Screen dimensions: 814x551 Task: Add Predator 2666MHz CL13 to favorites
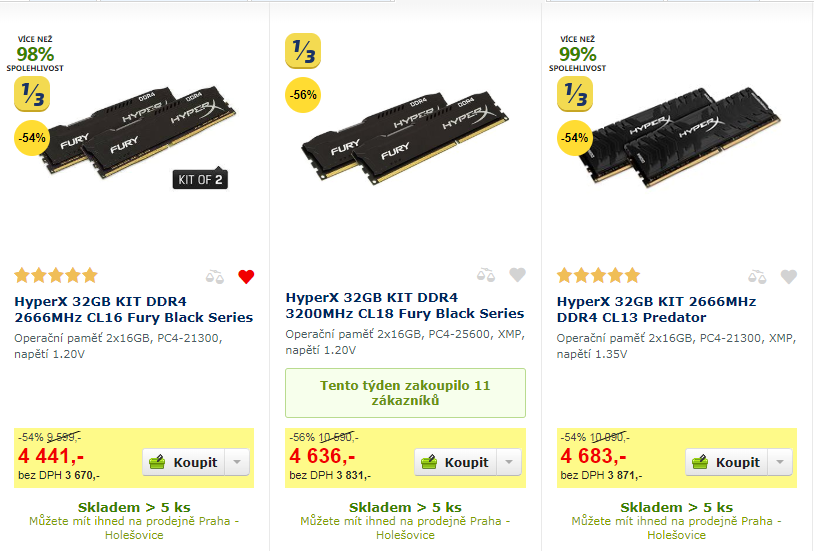[789, 276]
